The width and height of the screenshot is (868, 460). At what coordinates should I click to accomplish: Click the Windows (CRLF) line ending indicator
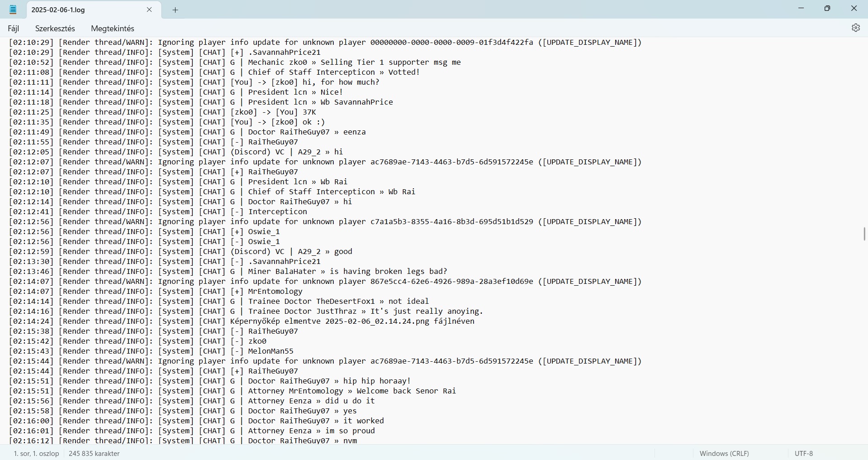pyautogui.click(x=724, y=453)
